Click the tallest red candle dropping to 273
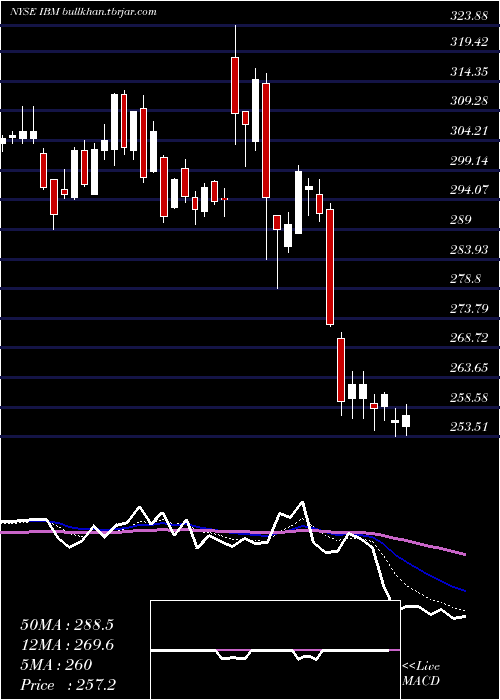 (x=330, y=267)
